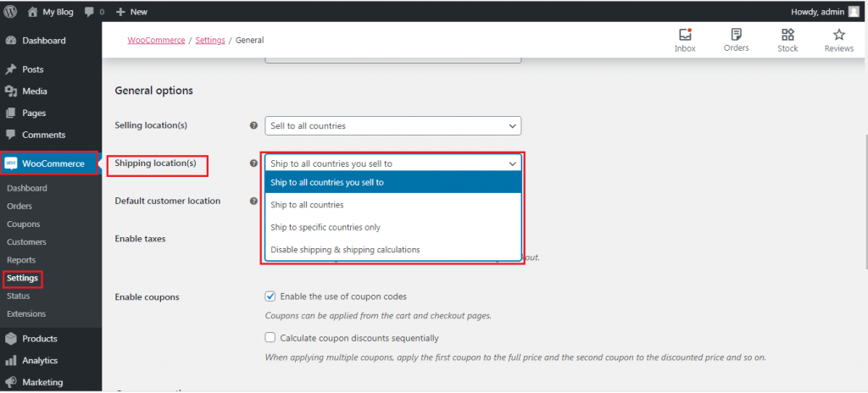The width and height of the screenshot is (868, 393).
Task: Open the Extensions submenu item
Action: coord(26,314)
